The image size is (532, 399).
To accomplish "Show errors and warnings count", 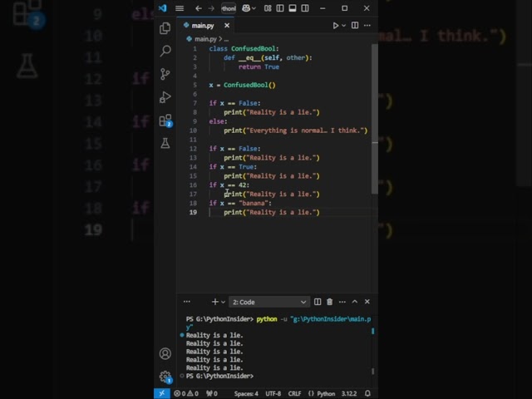I will click(x=186, y=393).
